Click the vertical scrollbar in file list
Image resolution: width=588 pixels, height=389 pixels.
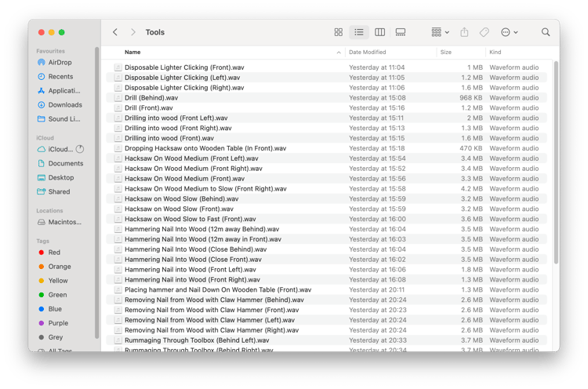click(x=556, y=162)
